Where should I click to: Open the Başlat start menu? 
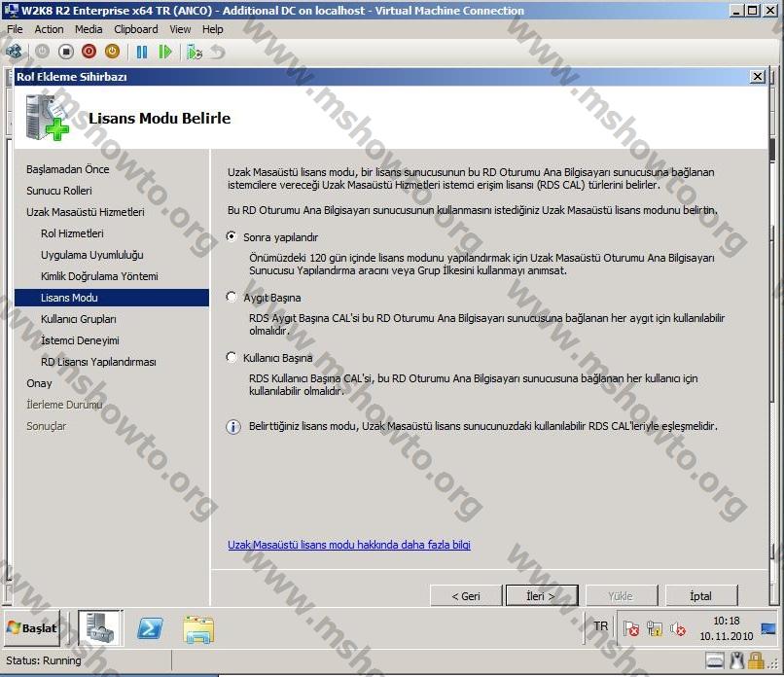pyautogui.click(x=32, y=628)
